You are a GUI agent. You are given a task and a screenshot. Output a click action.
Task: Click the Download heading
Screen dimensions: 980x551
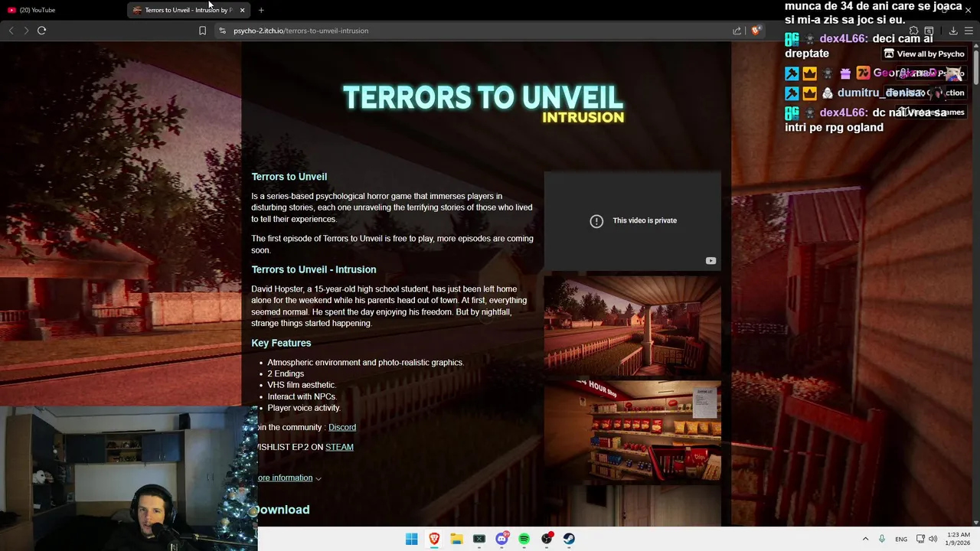point(281,510)
